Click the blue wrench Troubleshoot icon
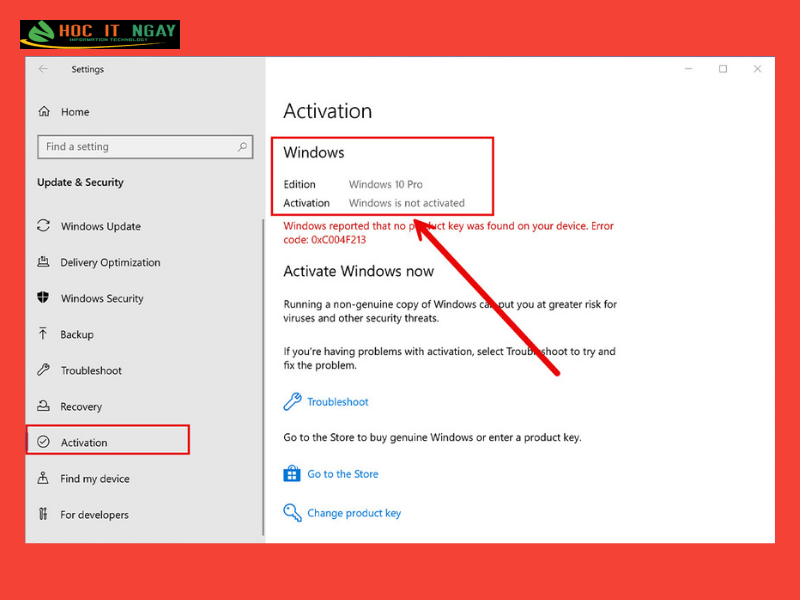800x600 pixels. [x=292, y=402]
